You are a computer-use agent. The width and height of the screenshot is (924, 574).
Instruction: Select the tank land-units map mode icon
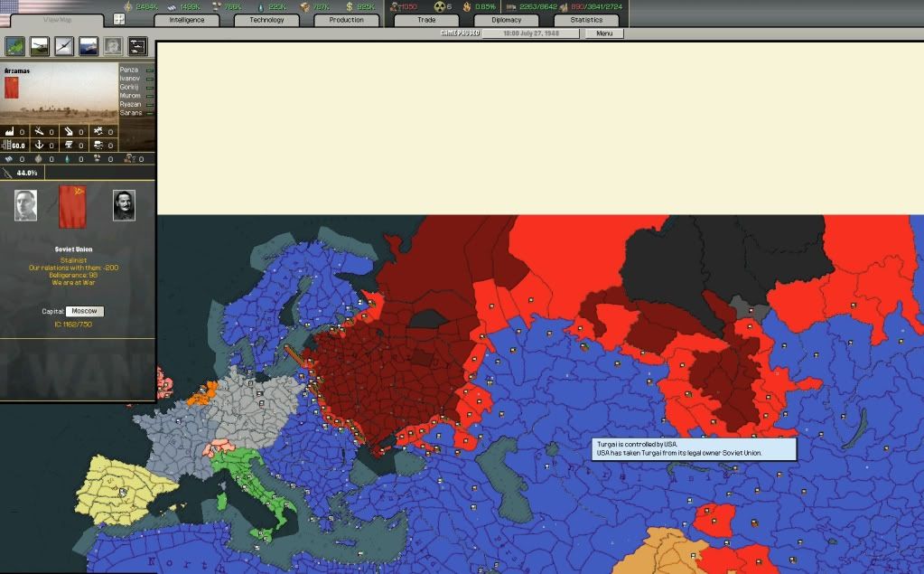coord(40,45)
